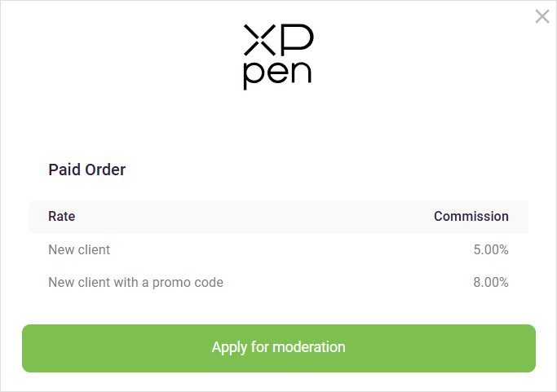
Task: Close the dialog with the X icon
Action: coord(542,16)
